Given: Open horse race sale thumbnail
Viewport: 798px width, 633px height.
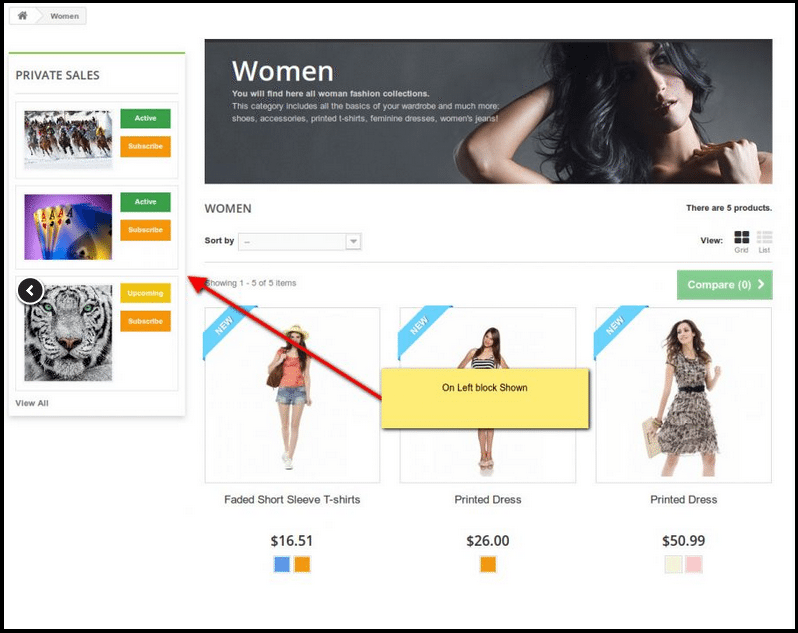Looking at the screenshot, I should tap(68, 139).
